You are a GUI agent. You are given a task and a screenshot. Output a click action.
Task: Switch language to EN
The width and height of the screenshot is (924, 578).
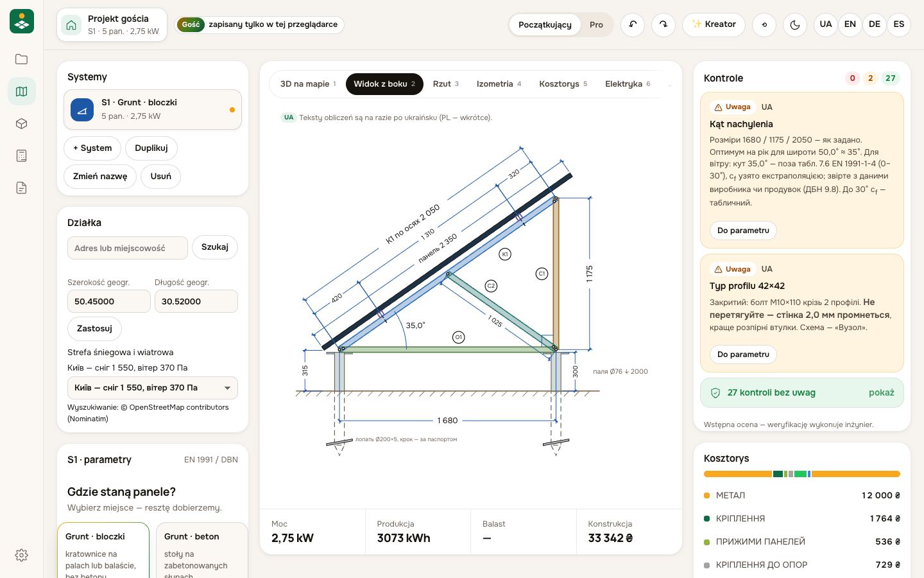[850, 24]
